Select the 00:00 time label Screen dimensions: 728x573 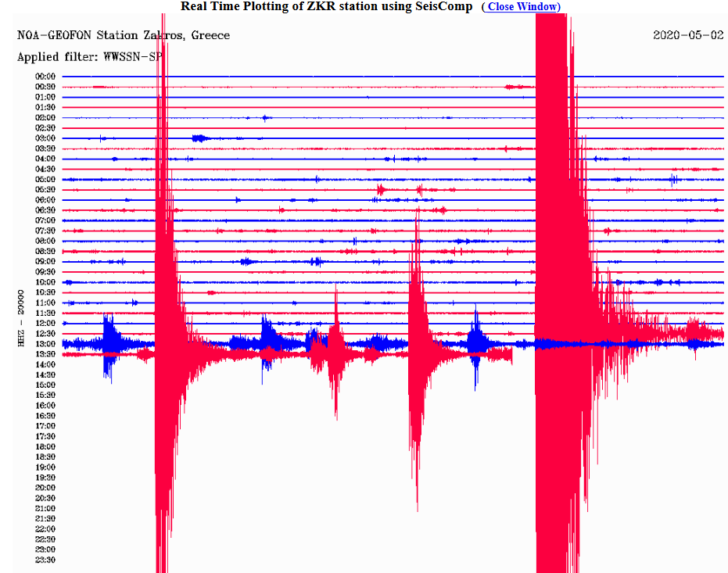tap(45, 77)
